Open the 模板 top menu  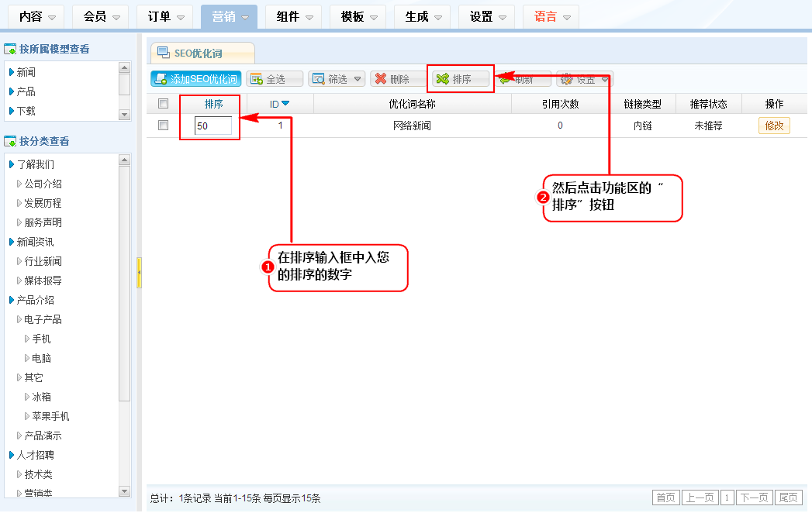[358, 16]
